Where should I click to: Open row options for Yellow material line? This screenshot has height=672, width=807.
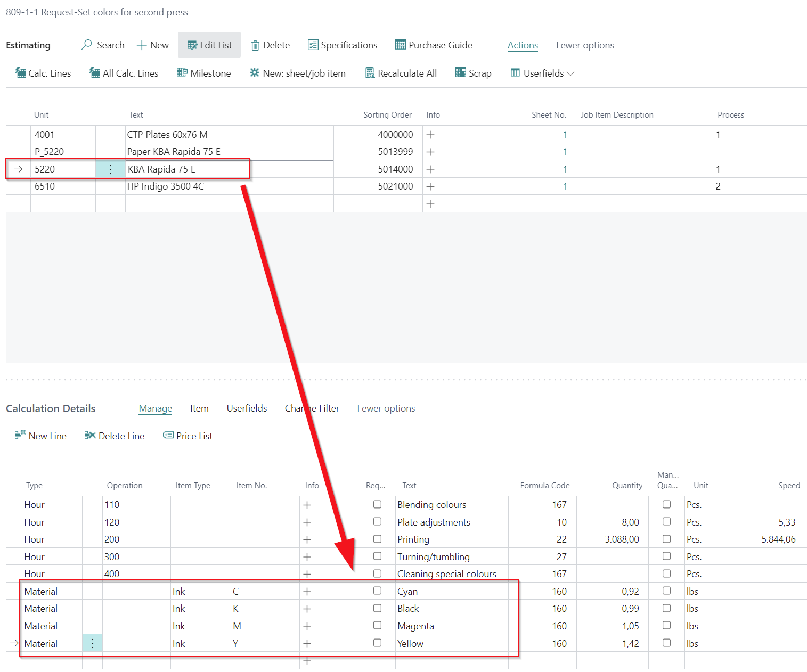tap(92, 643)
